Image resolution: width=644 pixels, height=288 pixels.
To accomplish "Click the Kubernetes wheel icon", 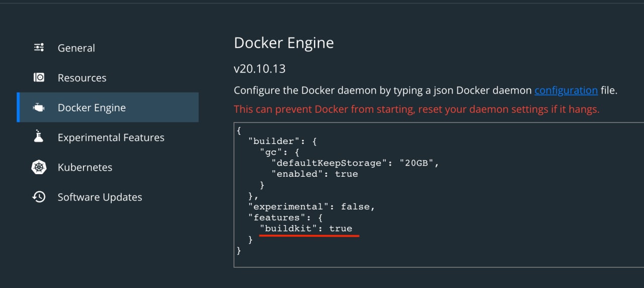I will coord(39,167).
